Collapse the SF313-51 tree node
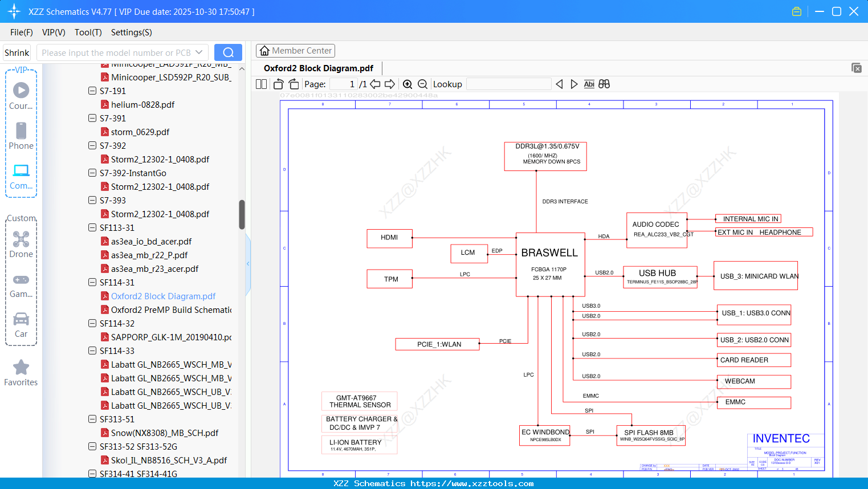This screenshot has width=868, height=489. 92,419
